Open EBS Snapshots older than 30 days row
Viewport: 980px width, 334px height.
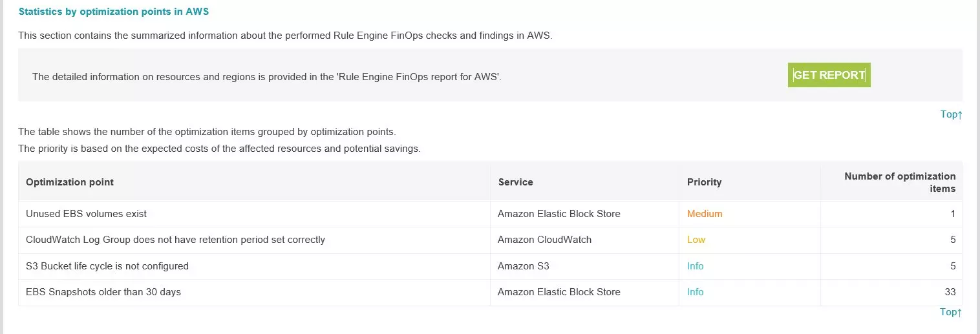tap(490, 292)
